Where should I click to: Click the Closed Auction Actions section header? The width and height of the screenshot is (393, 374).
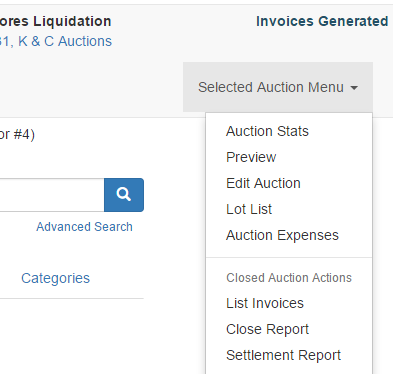289,278
